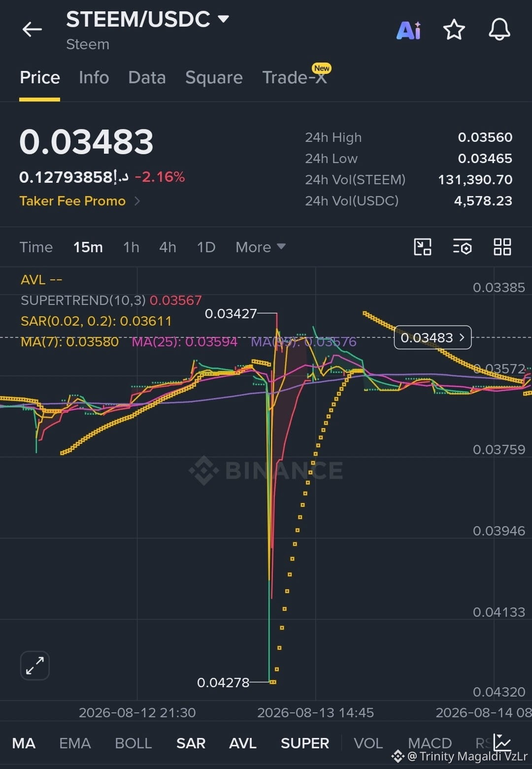This screenshot has width=532, height=769.
Task: Set a price alert with the bell icon
Action: (x=499, y=30)
